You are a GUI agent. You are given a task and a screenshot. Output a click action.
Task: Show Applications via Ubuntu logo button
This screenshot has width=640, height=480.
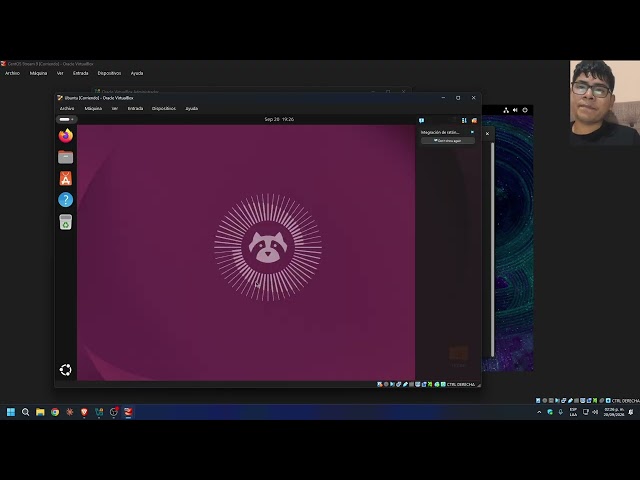66,370
